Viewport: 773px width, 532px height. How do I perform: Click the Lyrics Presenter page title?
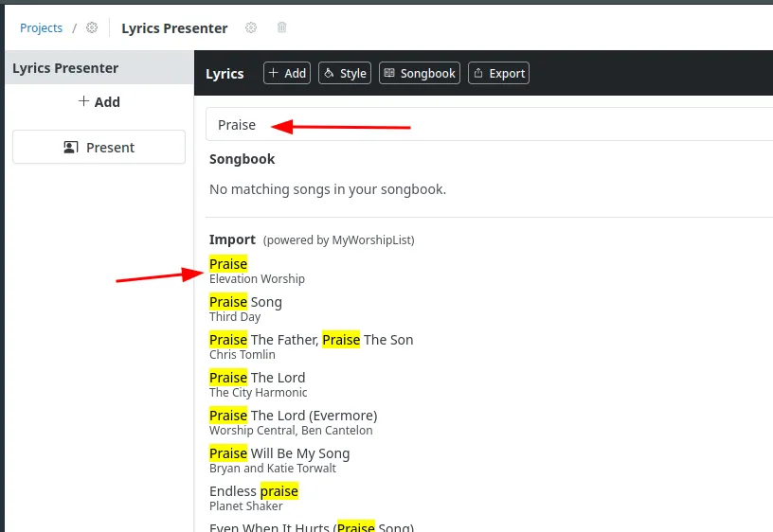[174, 28]
